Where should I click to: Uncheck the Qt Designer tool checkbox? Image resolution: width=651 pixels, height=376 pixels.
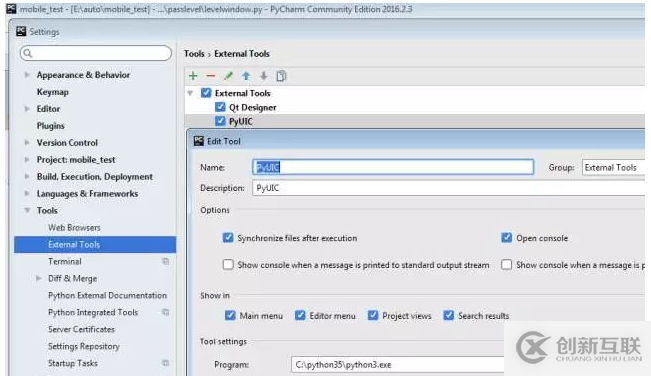220,107
